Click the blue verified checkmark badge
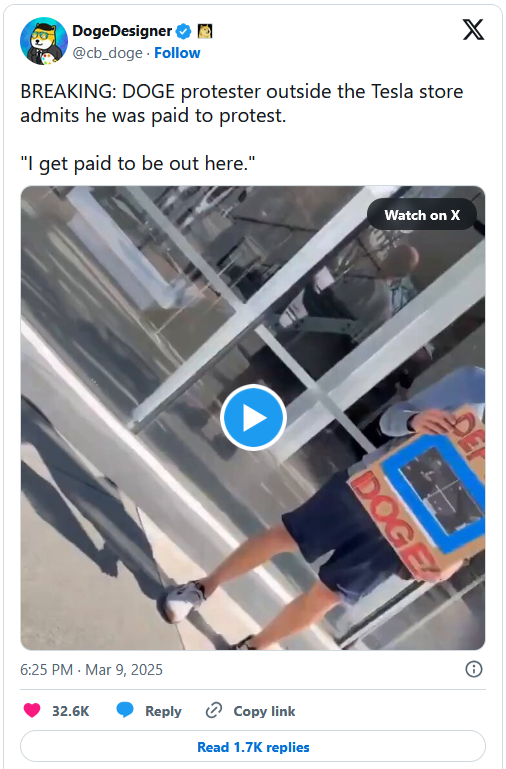506x769 pixels. coord(183,32)
